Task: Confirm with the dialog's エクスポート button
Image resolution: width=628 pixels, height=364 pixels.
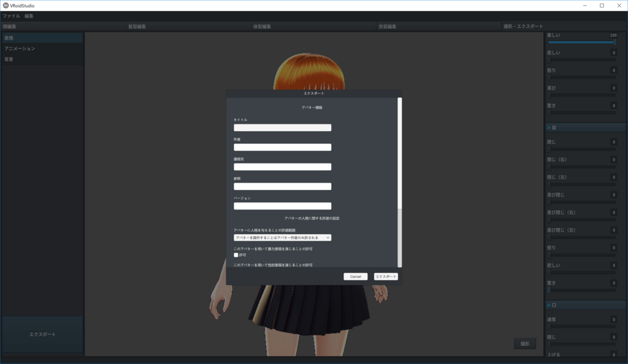Action: click(x=386, y=276)
